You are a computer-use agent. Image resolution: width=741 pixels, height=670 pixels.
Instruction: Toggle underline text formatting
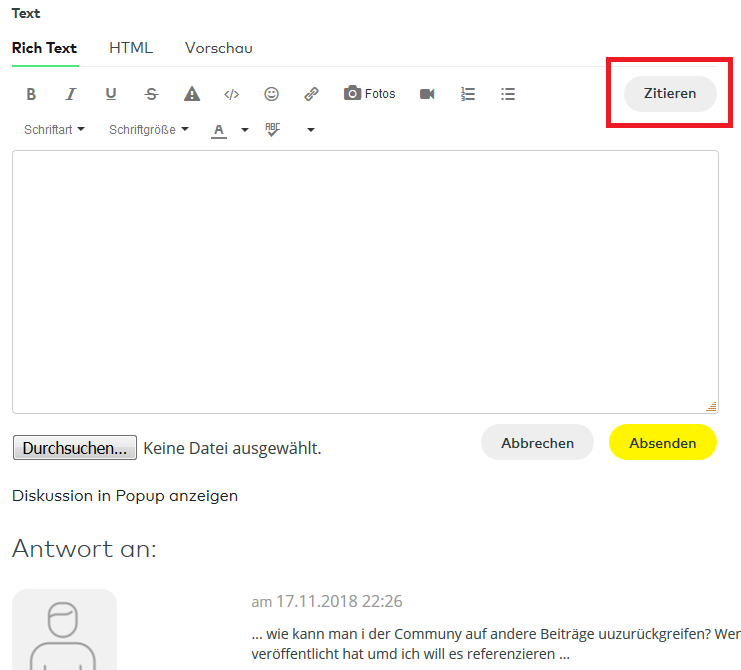point(111,94)
